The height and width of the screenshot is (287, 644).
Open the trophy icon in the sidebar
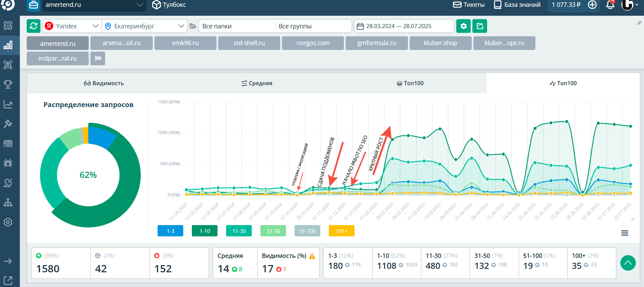pyautogui.click(x=8, y=84)
